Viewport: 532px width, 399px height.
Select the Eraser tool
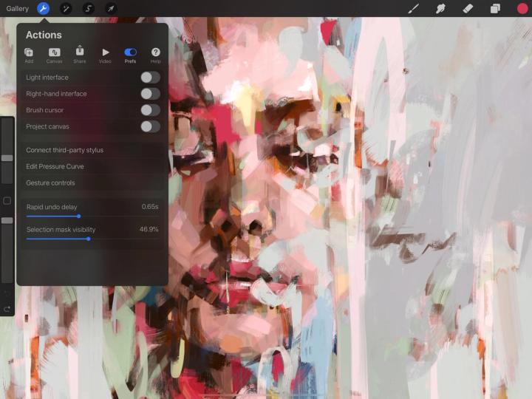coord(468,8)
